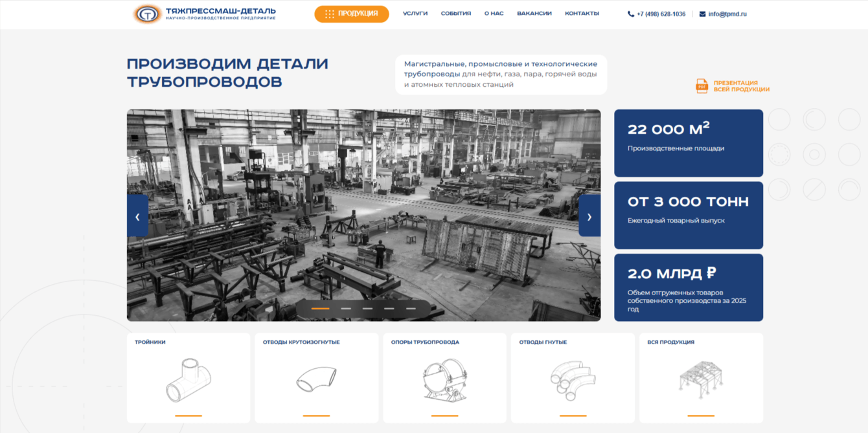
Task: Click the Тяжпрессмаш-Деталь logo emblem
Action: [147, 14]
